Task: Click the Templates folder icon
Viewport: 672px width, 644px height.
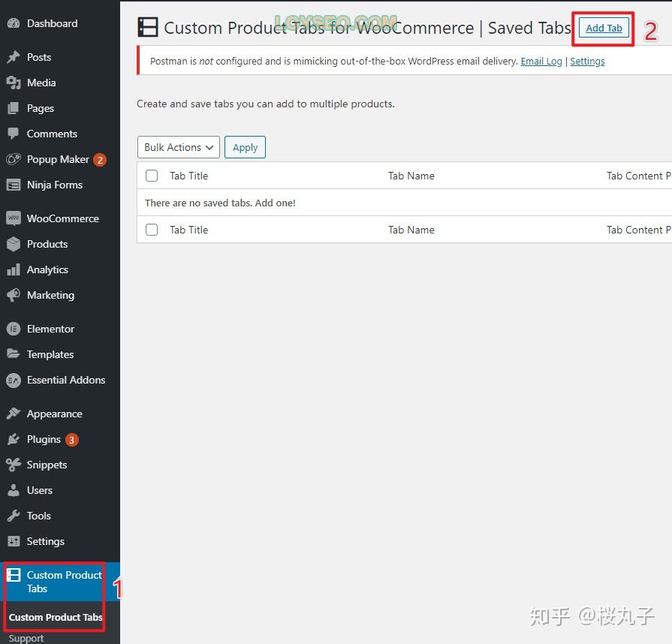Action: tap(14, 354)
